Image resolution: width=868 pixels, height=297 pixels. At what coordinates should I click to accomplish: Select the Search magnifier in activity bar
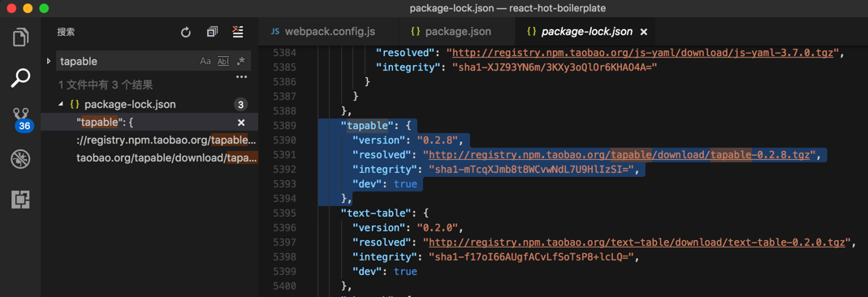[x=20, y=78]
